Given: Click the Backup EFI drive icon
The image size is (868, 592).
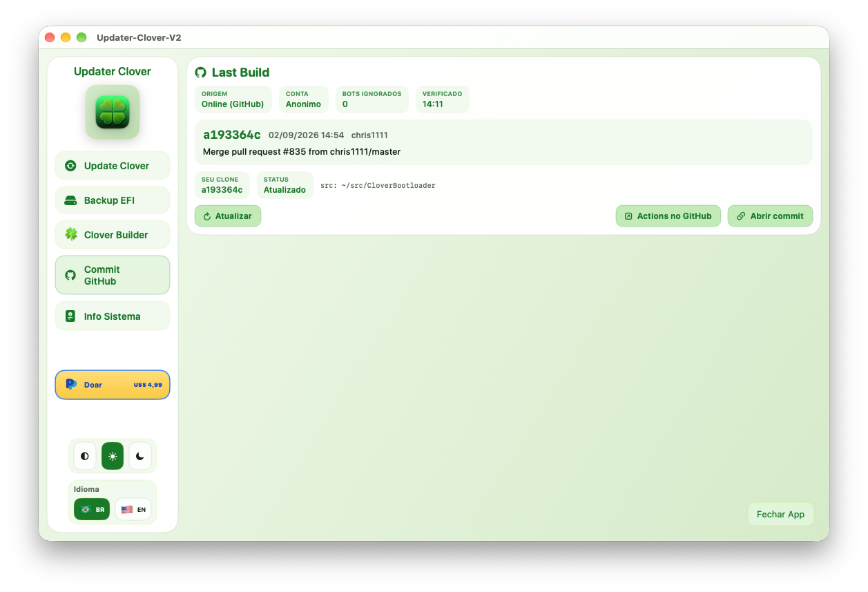Looking at the screenshot, I should point(70,200).
